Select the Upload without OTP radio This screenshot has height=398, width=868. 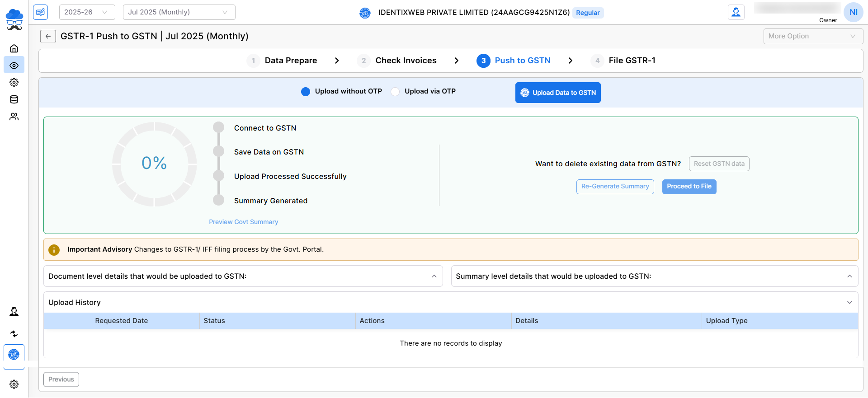306,92
